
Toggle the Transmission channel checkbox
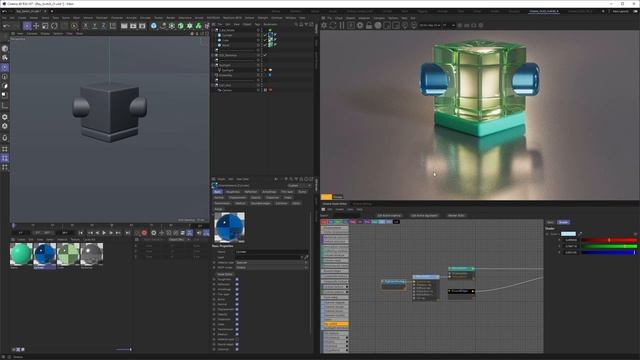237,329
